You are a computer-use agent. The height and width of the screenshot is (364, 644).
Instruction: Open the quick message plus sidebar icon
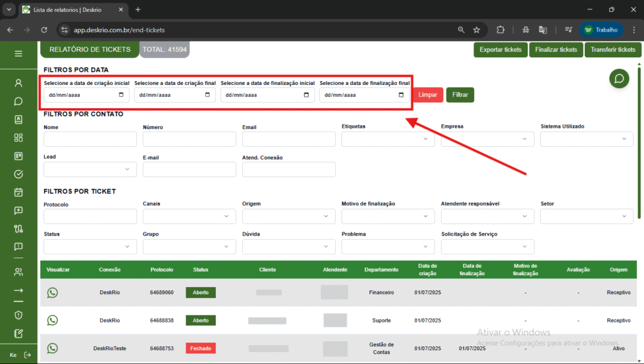coord(18,210)
